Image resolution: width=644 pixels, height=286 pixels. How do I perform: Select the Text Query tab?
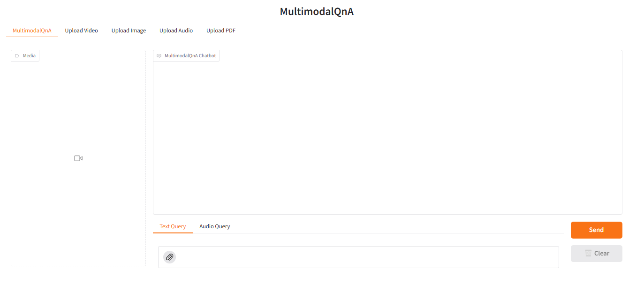click(x=172, y=226)
